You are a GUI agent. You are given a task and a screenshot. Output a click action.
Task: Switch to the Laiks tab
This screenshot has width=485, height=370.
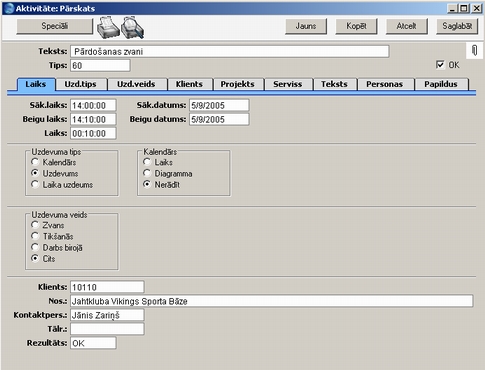pyautogui.click(x=36, y=84)
